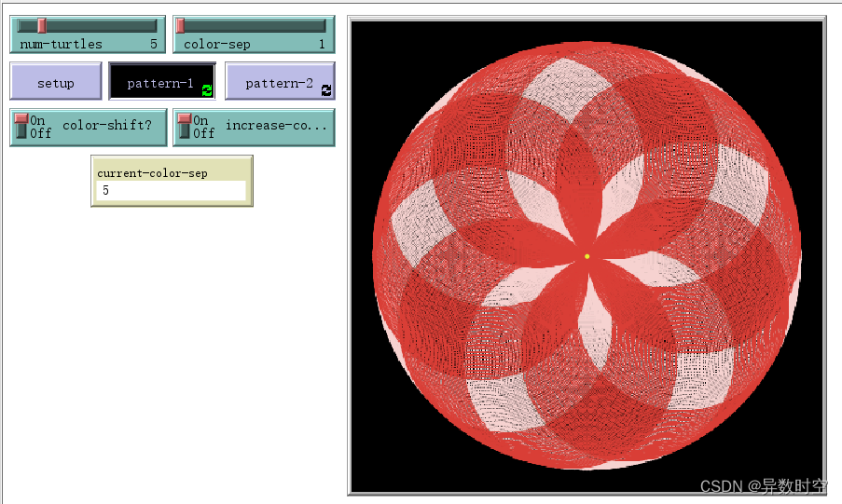Stop the running pattern-1 forever button
Image resolution: width=842 pixels, height=504 pixels.
(162, 81)
